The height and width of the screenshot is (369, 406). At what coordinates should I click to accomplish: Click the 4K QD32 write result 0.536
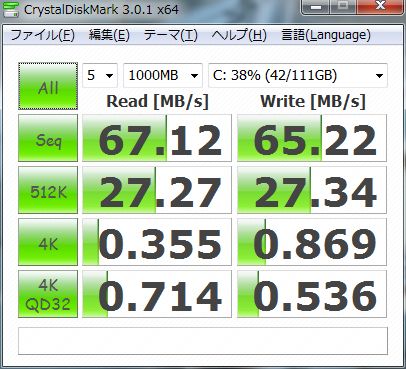(x=312, y=294)
